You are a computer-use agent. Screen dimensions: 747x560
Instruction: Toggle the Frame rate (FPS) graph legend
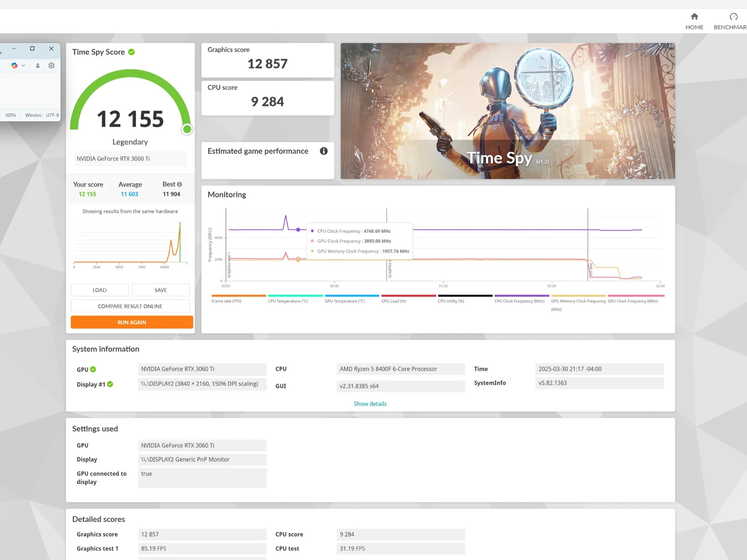click(x=239, y=299)
